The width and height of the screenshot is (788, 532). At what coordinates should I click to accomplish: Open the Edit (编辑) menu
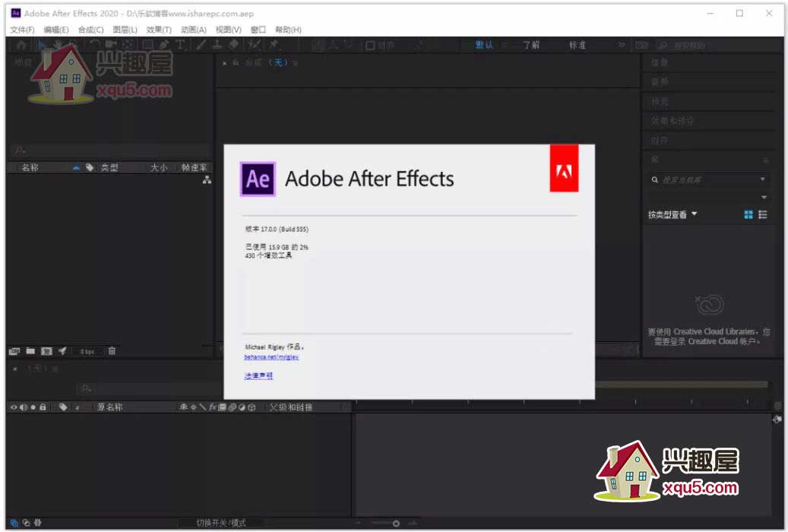pyautogui.click(x=55, y=30)
